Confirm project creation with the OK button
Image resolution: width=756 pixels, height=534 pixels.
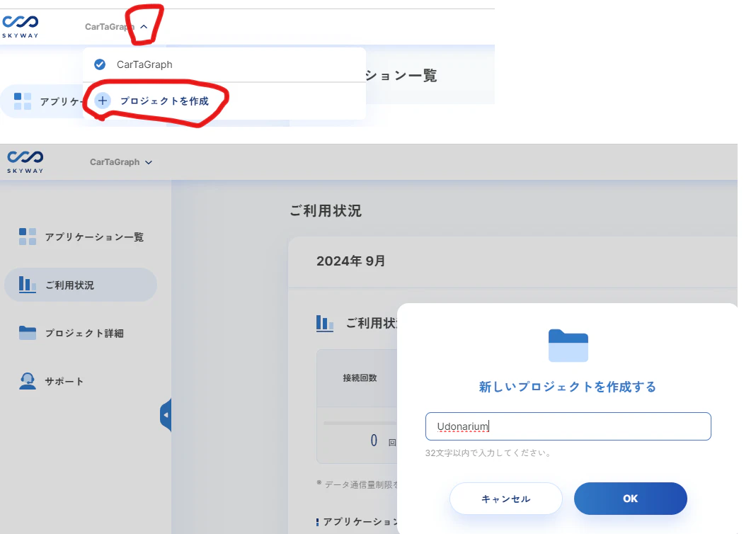(x=630, y=499)
